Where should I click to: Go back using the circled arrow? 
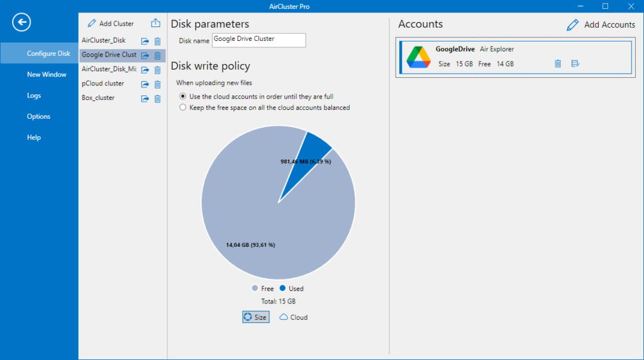click(21, 22)
